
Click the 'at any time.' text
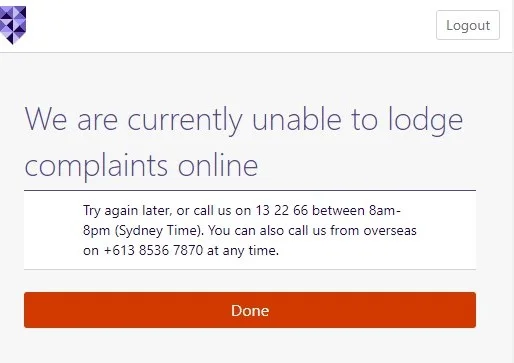tap(243, 250)
